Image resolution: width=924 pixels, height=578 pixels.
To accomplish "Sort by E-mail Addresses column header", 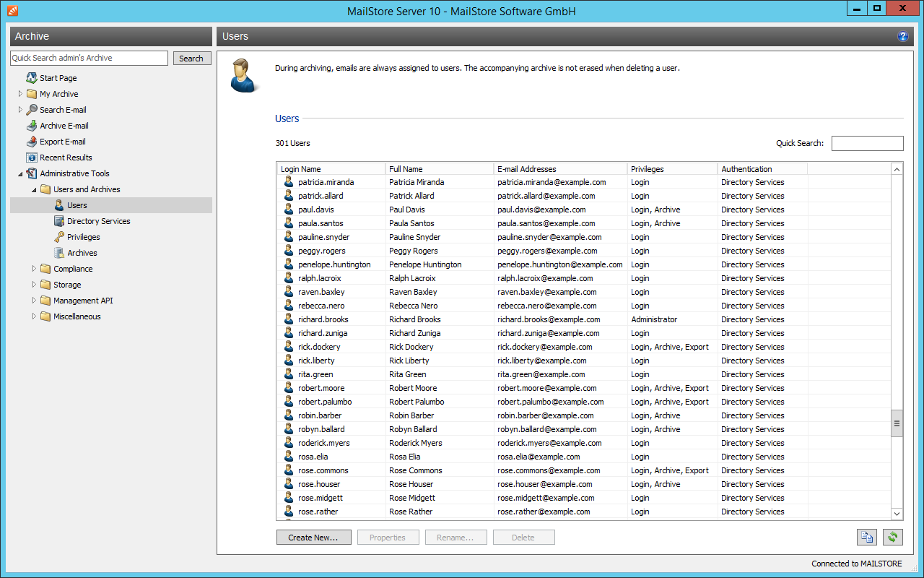I will pyautogui.click(x=560, y=169).
